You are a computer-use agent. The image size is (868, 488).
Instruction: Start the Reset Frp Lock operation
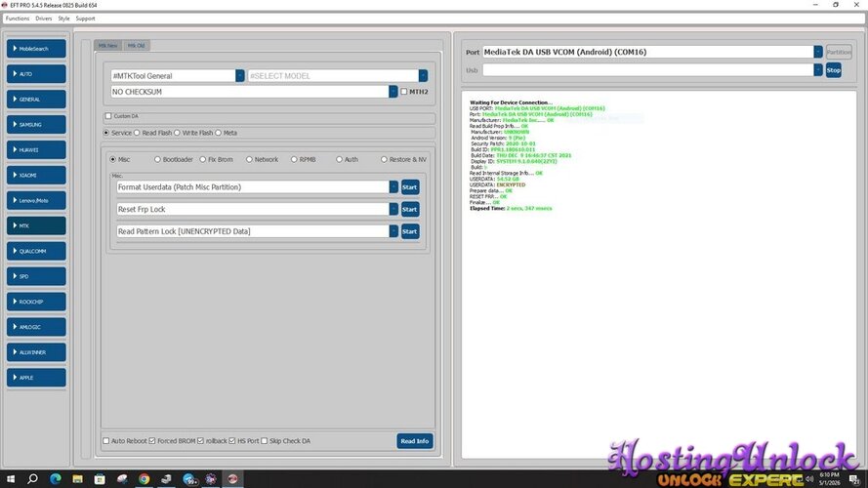(x=410, y=209)
